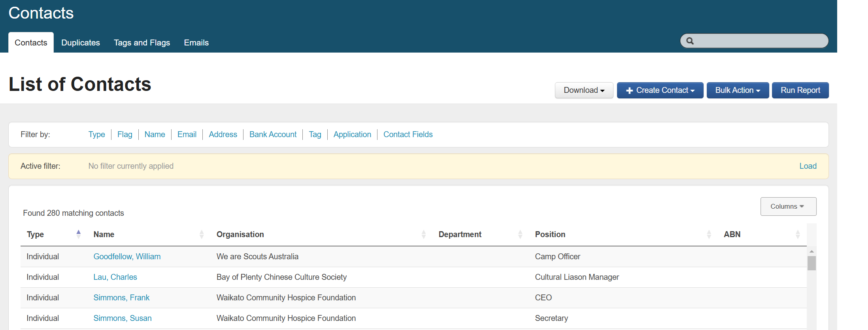Viewport: 868px width, 330px height.
Task: Sort by Organisation column sort arrows
Action: (423, 234)
